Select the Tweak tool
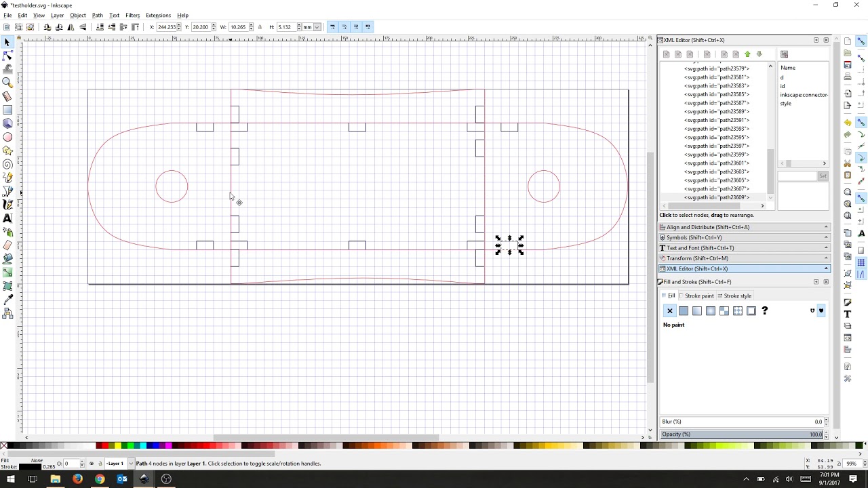Screen dimensions: 868x488 7,69
